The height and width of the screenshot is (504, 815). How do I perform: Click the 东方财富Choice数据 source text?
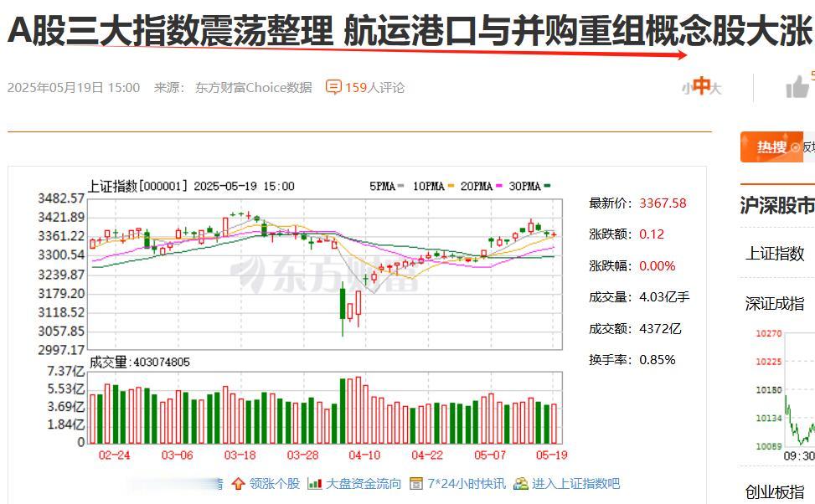tap(254, 87)
